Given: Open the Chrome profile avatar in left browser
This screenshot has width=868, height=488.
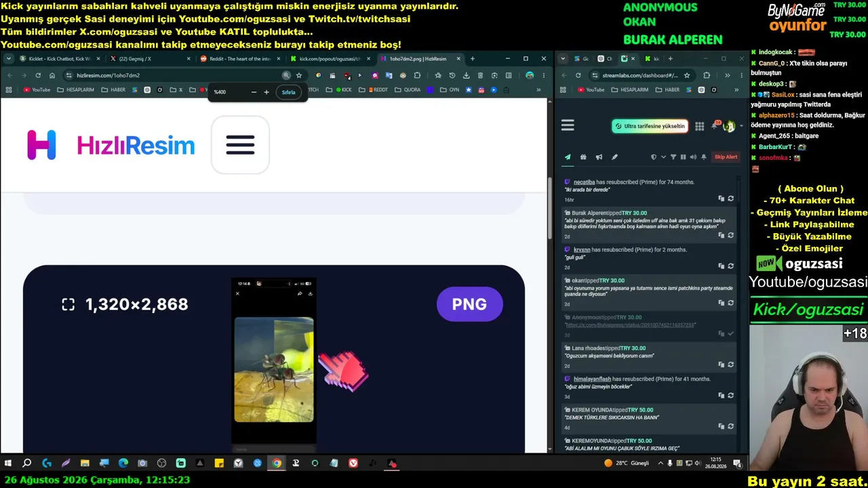Looking at the screenshot, I should (x=530, y=75).
